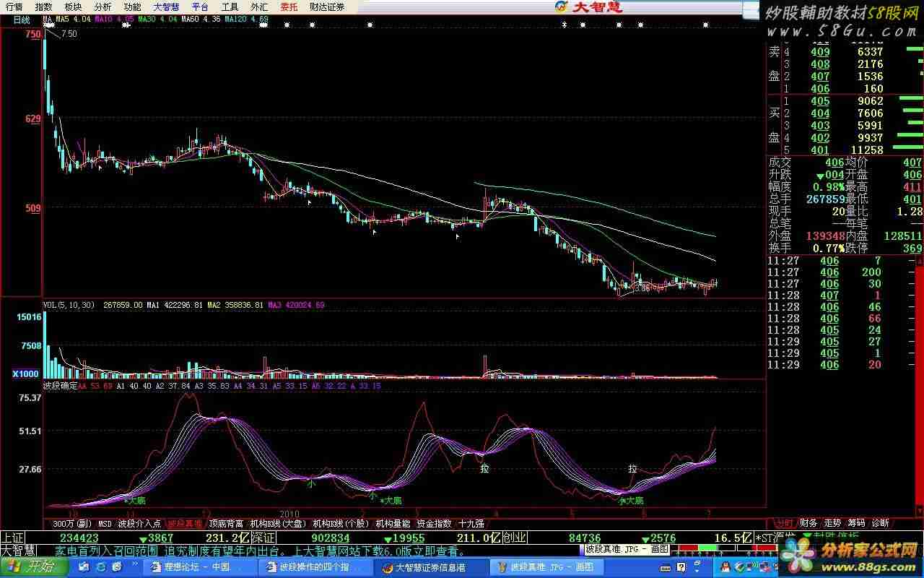Select the 十九强 indicator tab
Image resolution: width=924 pixels, height=578 pixels.
471,523
